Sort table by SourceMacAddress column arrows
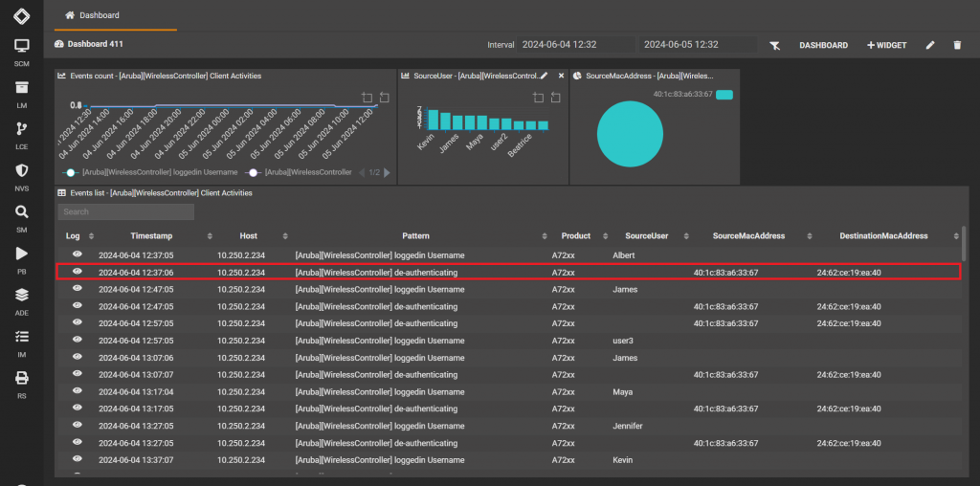The width and height of the screenshot is (980, 486). 810,236
